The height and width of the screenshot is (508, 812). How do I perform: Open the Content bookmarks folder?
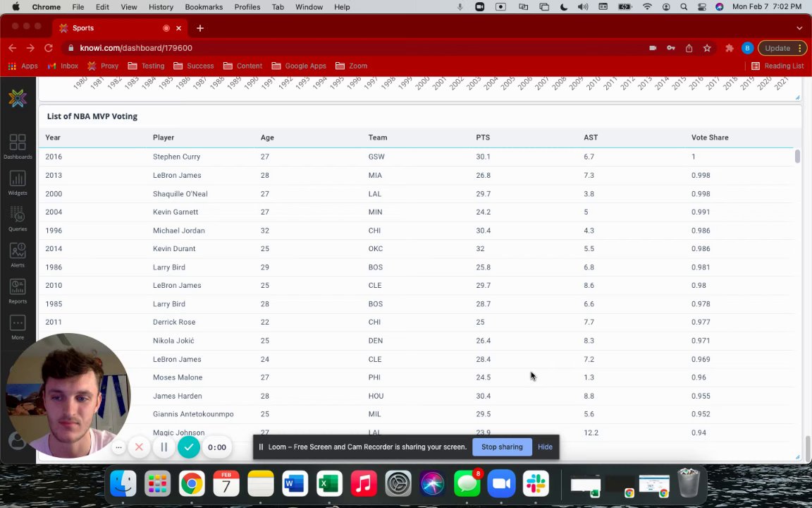coord(243,66)
